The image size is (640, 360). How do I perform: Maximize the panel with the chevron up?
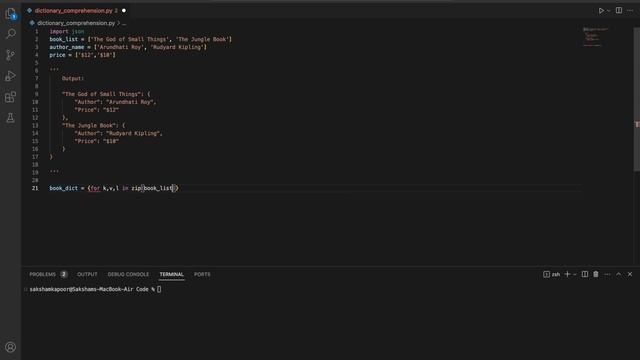[x=619, y=274]
